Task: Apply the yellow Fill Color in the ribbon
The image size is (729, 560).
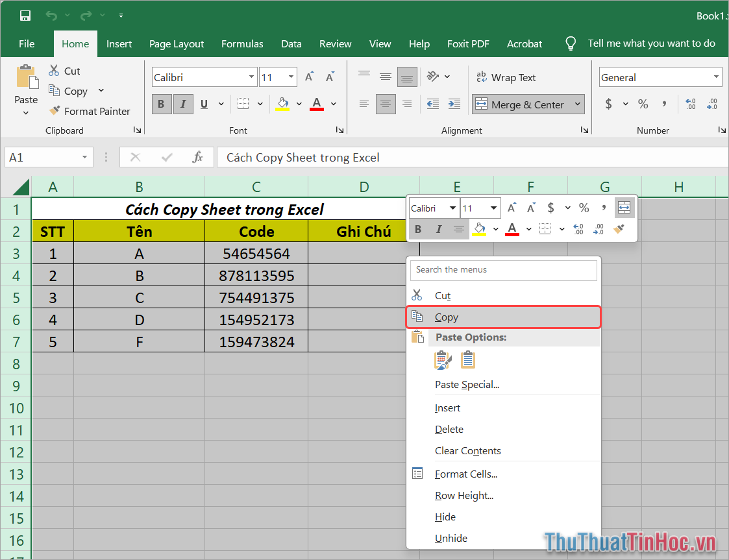Action: (x=282, y=104)
